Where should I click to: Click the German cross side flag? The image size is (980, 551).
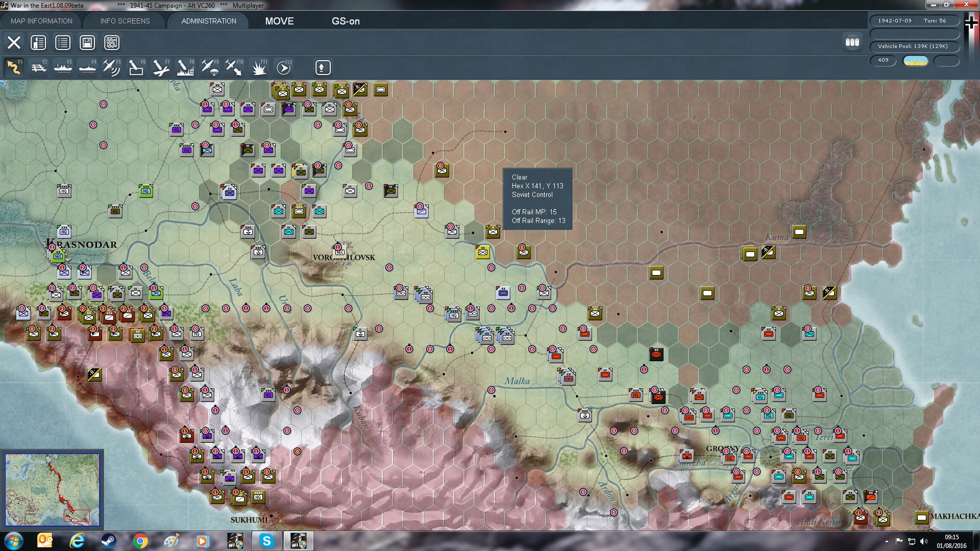coord(971,22)
